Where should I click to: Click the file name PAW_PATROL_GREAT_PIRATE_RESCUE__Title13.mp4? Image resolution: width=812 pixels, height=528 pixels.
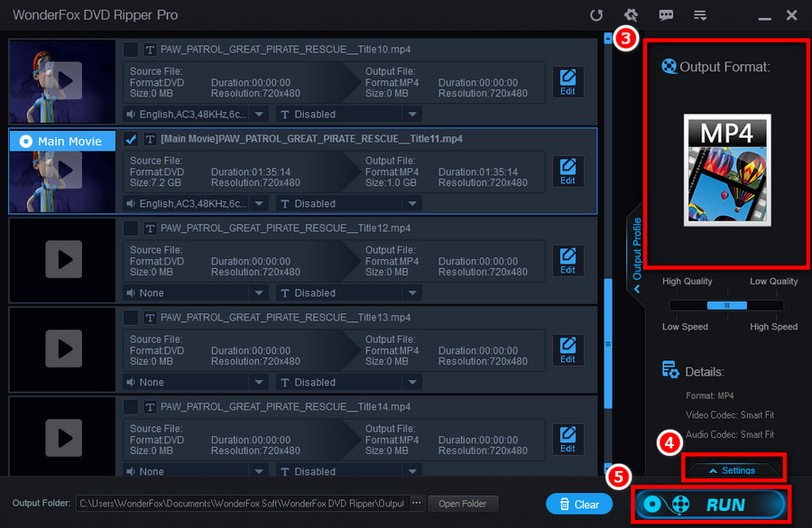285,318
